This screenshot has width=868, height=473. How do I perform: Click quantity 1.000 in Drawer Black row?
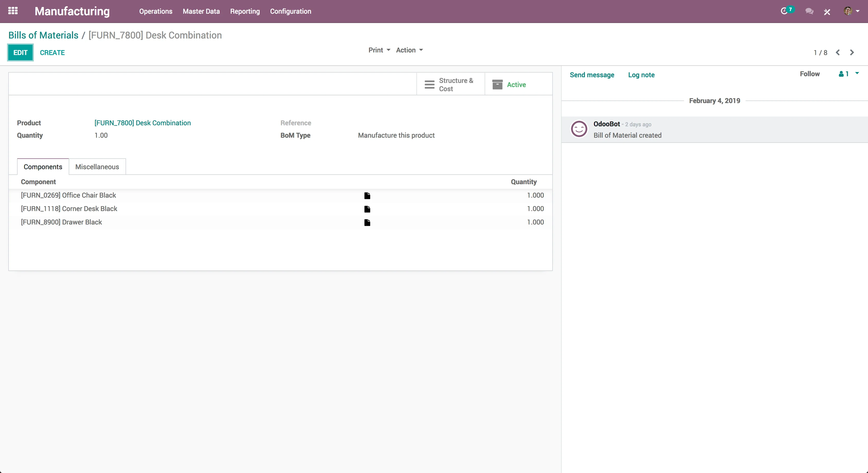[536, 222]
